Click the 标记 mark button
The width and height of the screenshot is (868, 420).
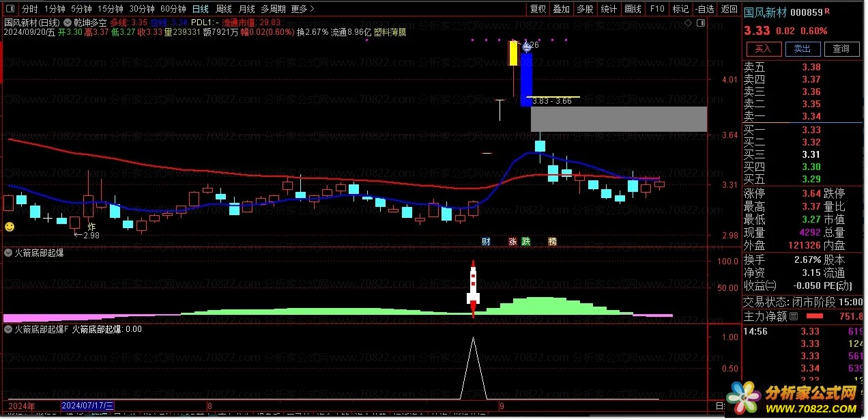pyautogui.click(x=680, y=10)
